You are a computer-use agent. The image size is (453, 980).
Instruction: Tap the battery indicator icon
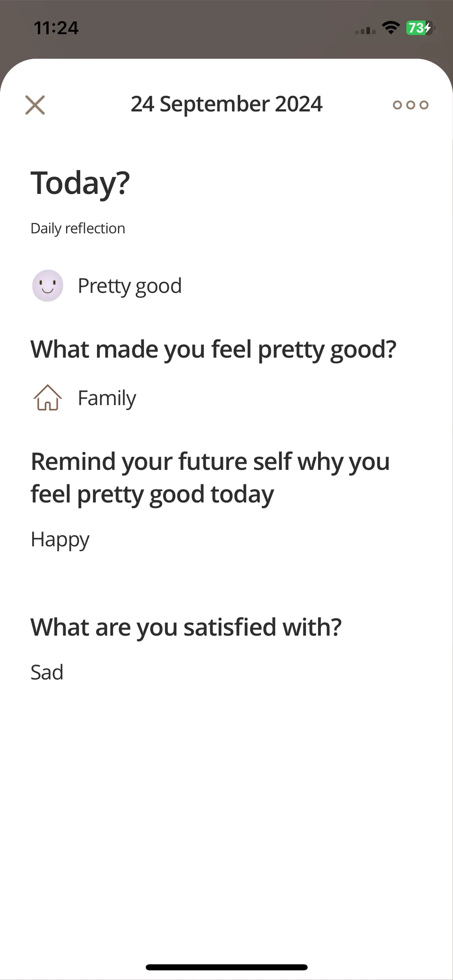[x=420, y=28]
